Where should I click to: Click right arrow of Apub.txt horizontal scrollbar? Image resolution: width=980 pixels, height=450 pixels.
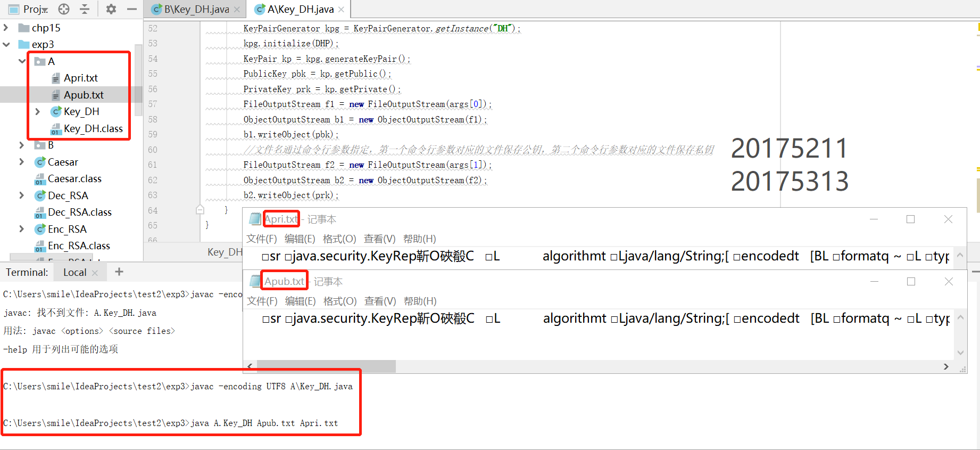[x=946, y=366]
